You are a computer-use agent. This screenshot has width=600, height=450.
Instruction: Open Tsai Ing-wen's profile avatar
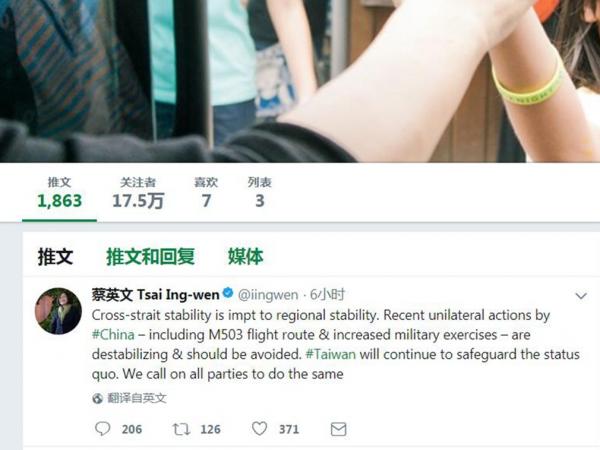click(x=58, y=311)
